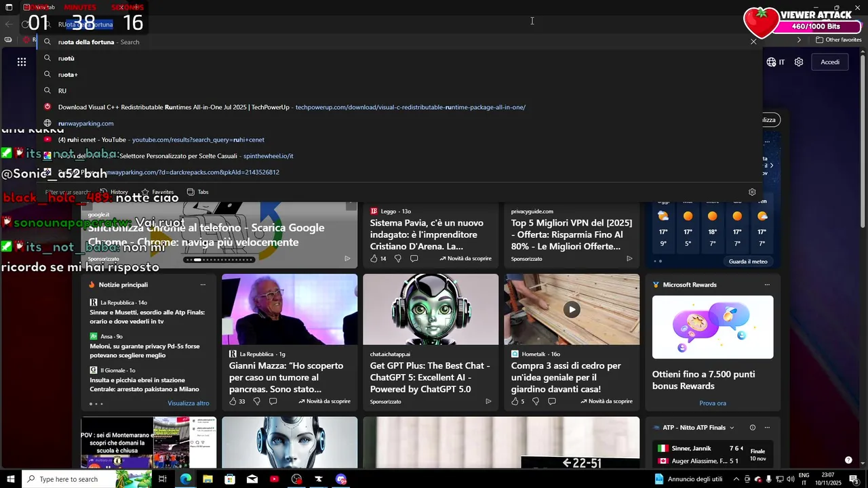Open the ATP Finals card more options
The image size is (868, 488).
[767, 428]
